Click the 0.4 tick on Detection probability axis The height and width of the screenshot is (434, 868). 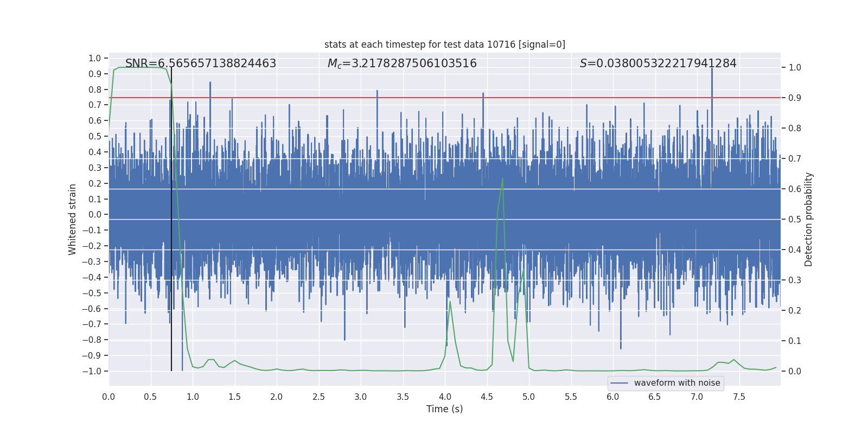[x=795, y=250]
